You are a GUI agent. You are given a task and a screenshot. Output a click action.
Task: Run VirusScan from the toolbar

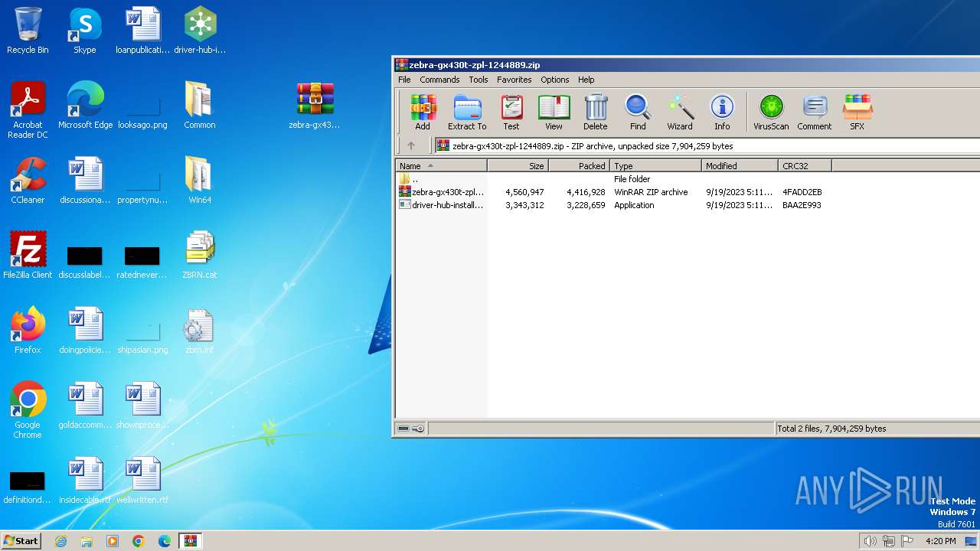[771, 112]
